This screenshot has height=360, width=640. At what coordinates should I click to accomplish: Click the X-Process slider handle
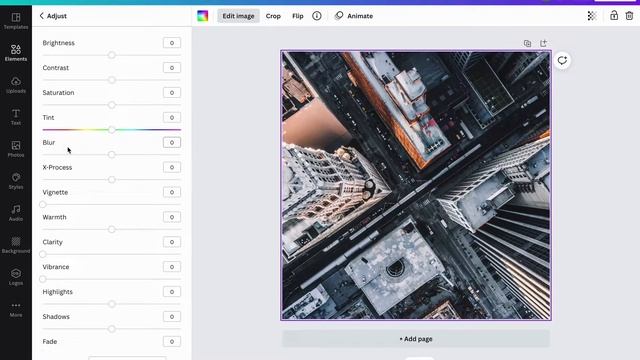click(111, 180)
